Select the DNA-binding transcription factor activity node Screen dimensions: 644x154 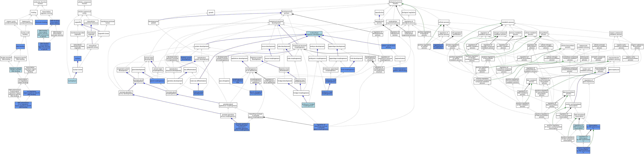(x=55, y=22)
